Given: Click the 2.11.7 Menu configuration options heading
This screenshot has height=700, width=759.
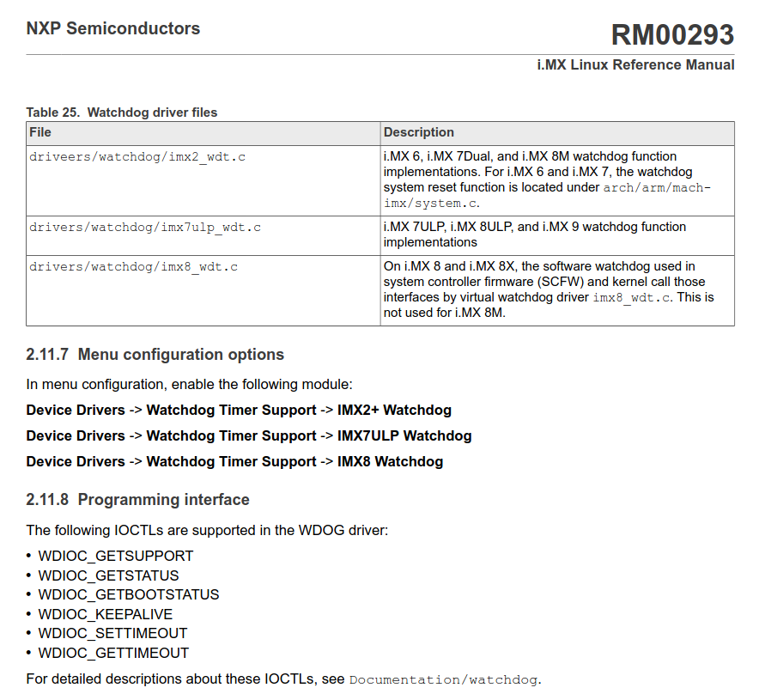Looking at the screenshot, I should (155, 355).
